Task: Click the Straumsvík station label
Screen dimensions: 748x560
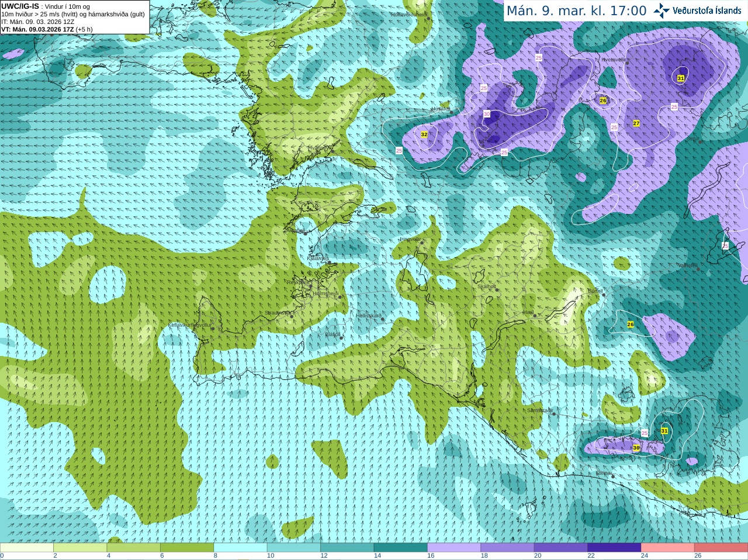Action: [x=277, y=313]
